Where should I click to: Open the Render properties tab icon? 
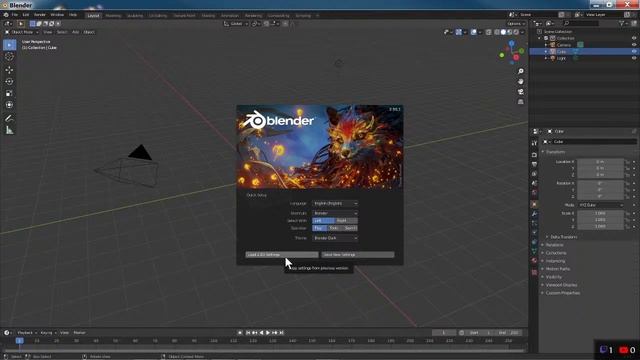534,155
